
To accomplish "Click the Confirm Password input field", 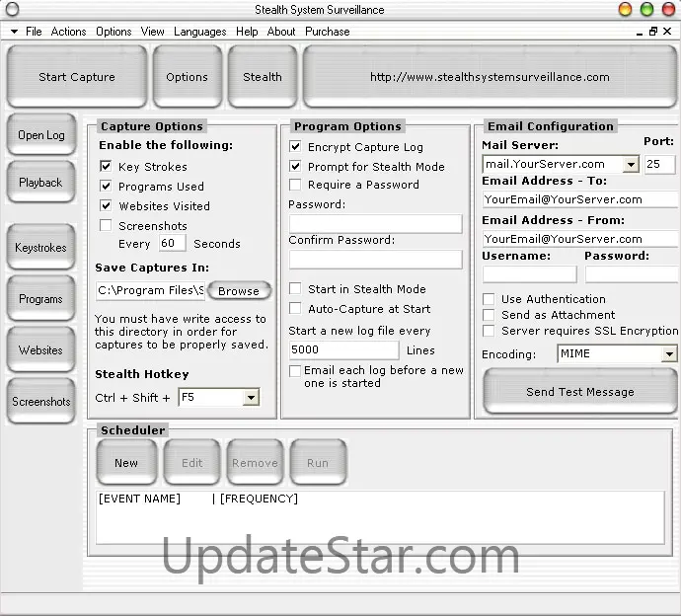I will coord(376,260).
